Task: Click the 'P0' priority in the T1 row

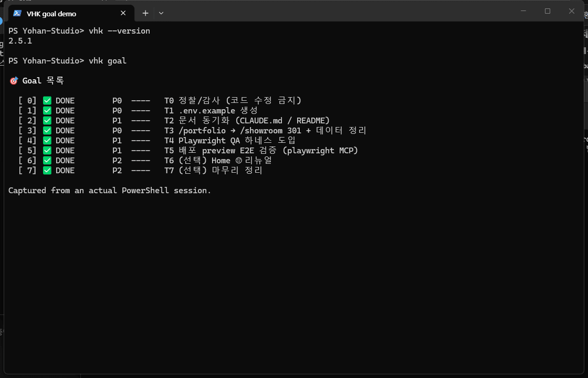Action: [117, 111]
